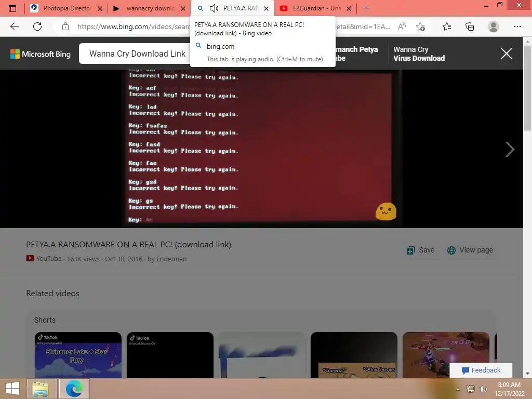Open the blue smoke short thumbnail
The width and height of the screenshot is (532, 399).
click(x=262, y=355)
